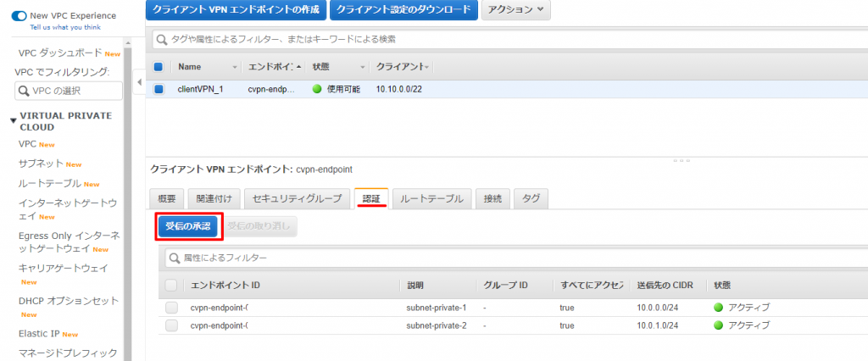This screenshot has width=868, height=361.
Task: Click the VPC の選択 filter field
Action: click(x=69, y=91)
